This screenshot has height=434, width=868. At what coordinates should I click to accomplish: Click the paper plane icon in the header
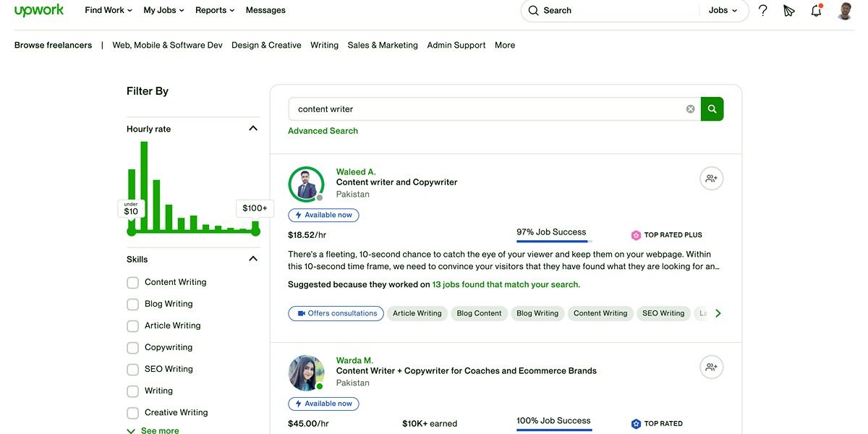[788, 10]
